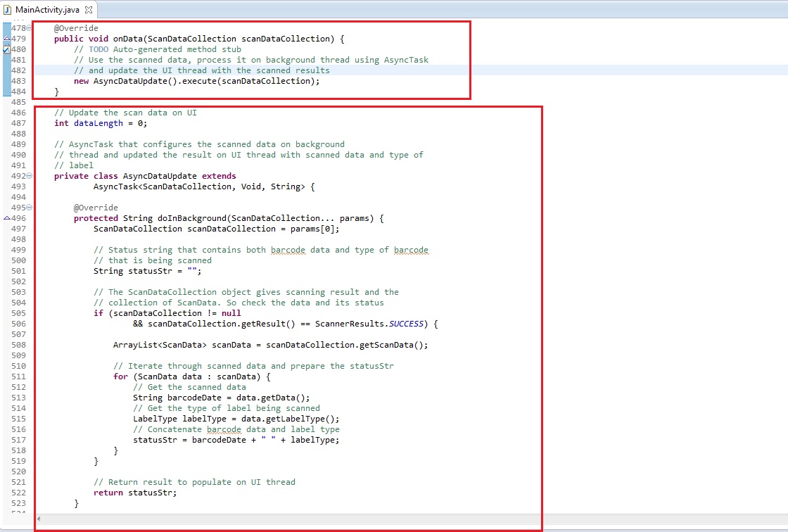Click 'return statusStr;' statement
The image size is (788, 532).
click(x=135, y=493)
